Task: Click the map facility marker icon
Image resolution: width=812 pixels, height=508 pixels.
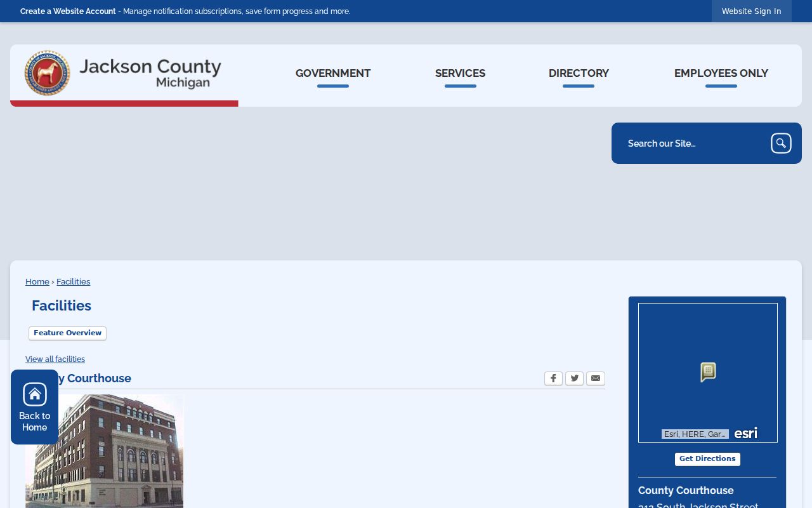Action: tap(708, 372)
